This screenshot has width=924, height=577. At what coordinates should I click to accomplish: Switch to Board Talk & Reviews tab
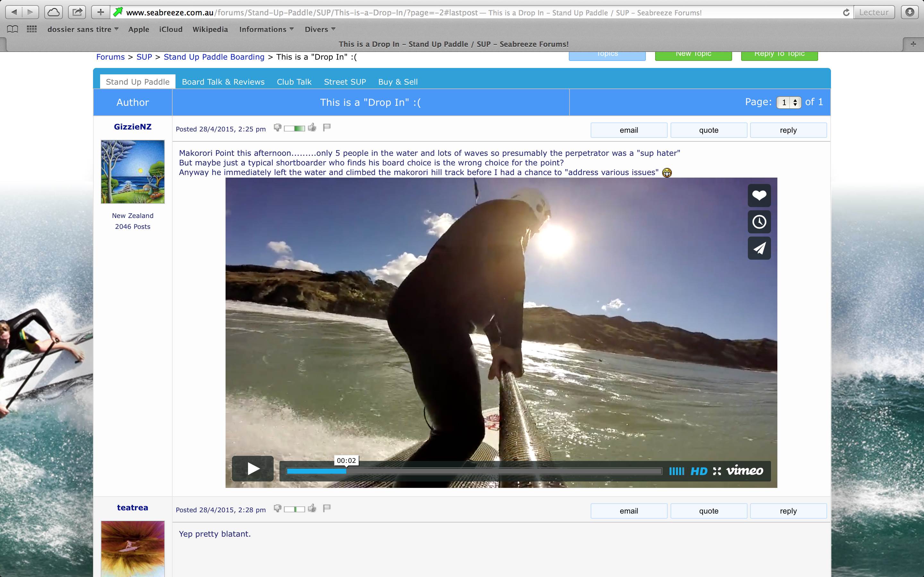(x=223, y=82)
